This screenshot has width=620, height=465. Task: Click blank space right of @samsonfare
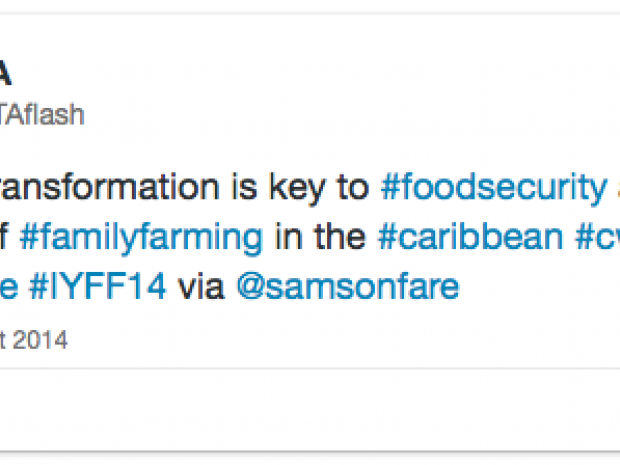point(540,288)
